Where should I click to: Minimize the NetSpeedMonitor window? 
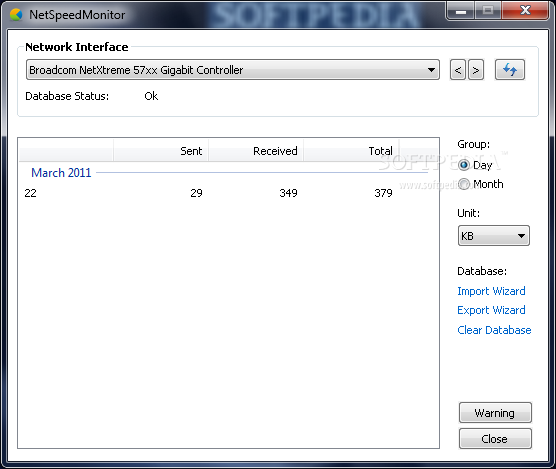pos(461,11)
